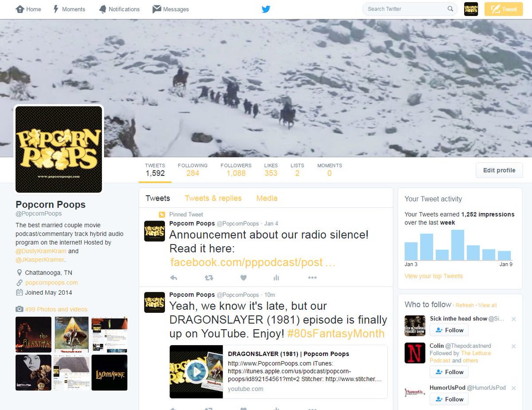Reply to the pinned announcement tweet
The width and height of the screenshot is (532, 410).
(x=174, y=278)
